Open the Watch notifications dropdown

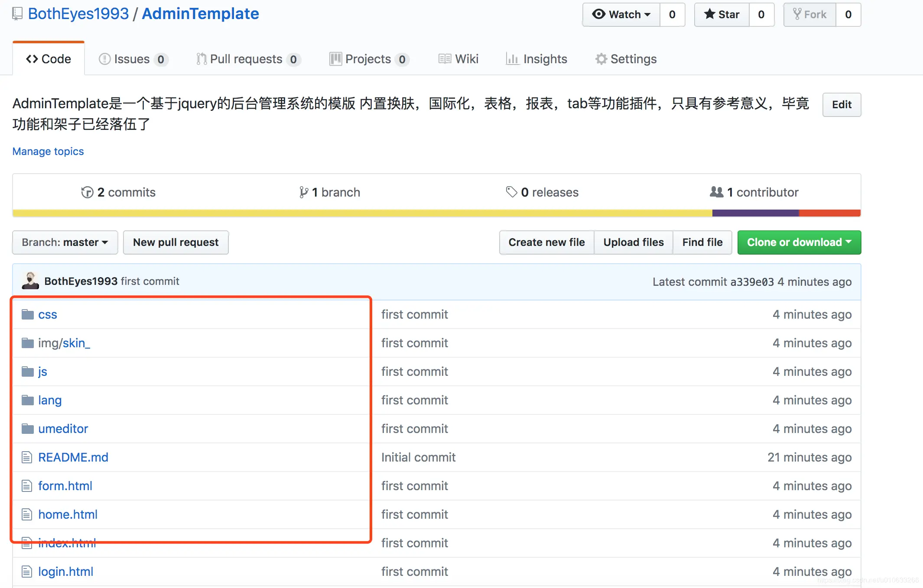click(x=621, y=15)
